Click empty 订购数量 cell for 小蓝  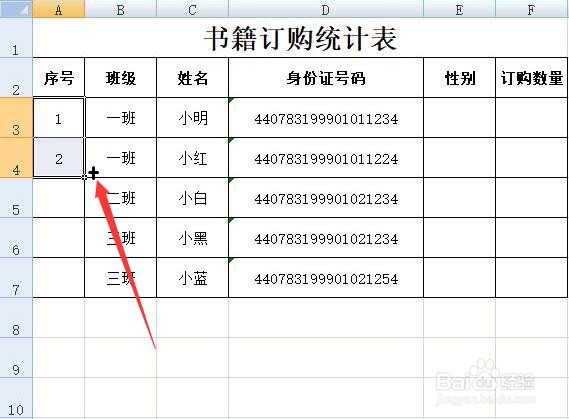pos(532,278)
